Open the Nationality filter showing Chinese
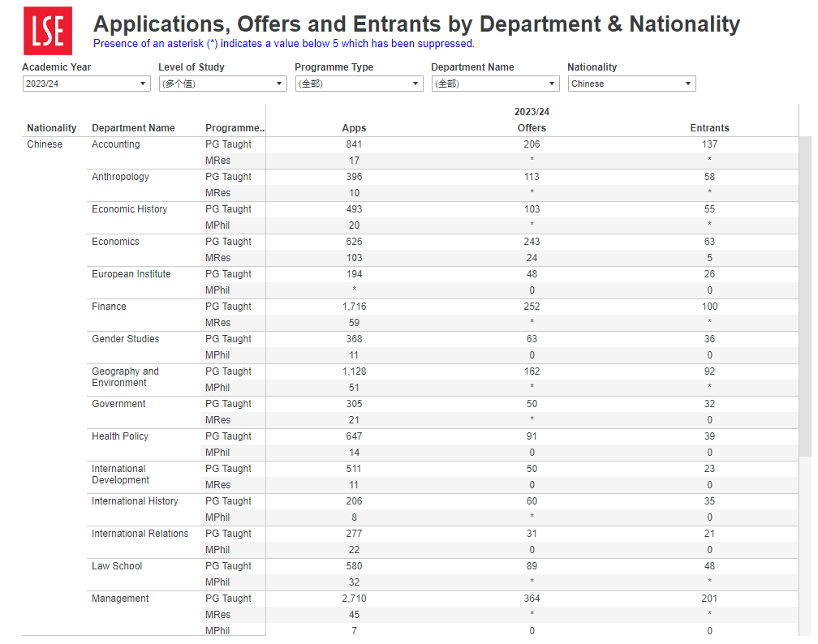Image resolution: width=818 pixels, height=644 pixels. coord(631,84)
